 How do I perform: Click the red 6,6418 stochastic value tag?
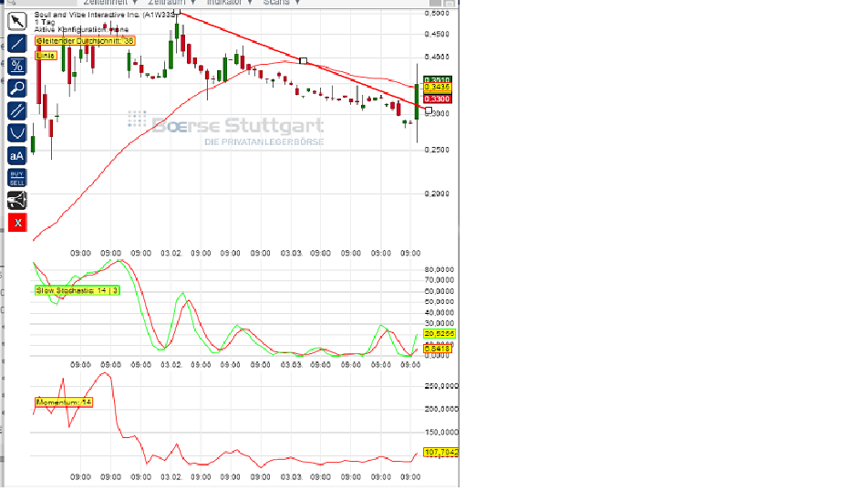(x=438, y=349)
